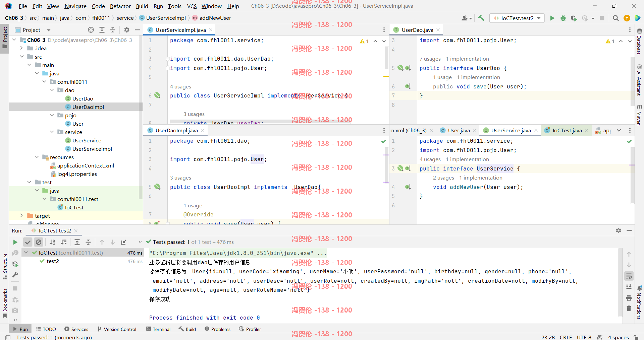Print the console output
The width and height of the screenshot is (644, 340).
coord(629,298)
